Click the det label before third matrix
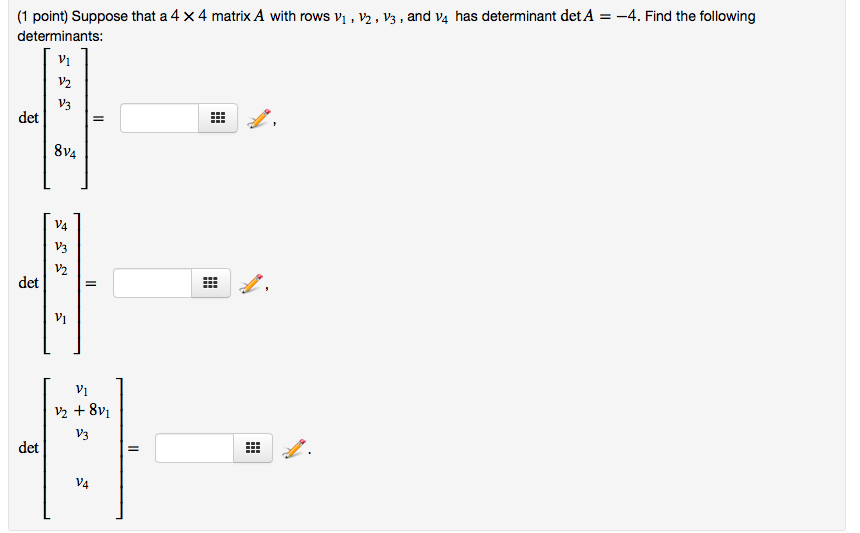 click(29, 448)
